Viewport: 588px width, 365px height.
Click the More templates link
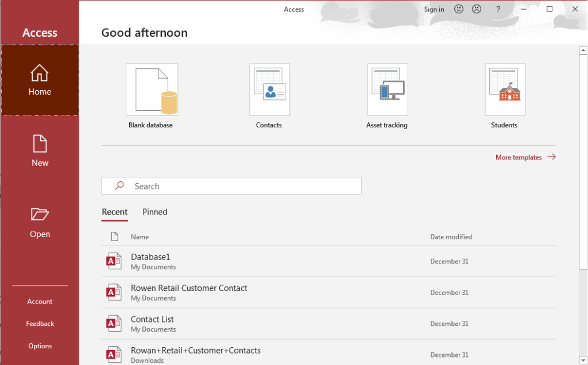pos(525,157)
